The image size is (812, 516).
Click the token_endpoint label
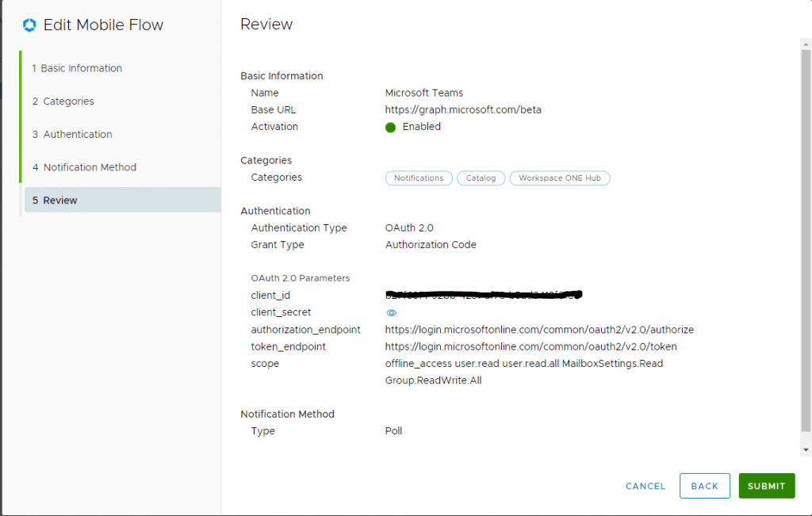tap(289, 346)
